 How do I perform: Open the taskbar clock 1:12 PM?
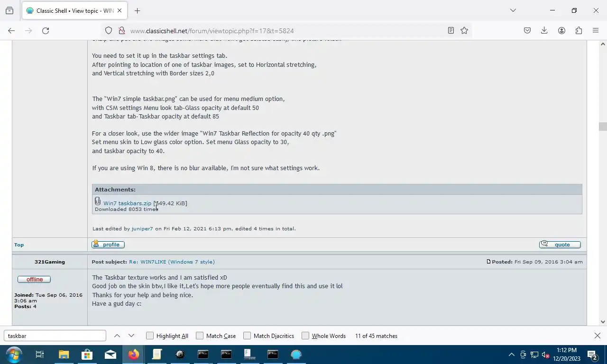[566, 355]
